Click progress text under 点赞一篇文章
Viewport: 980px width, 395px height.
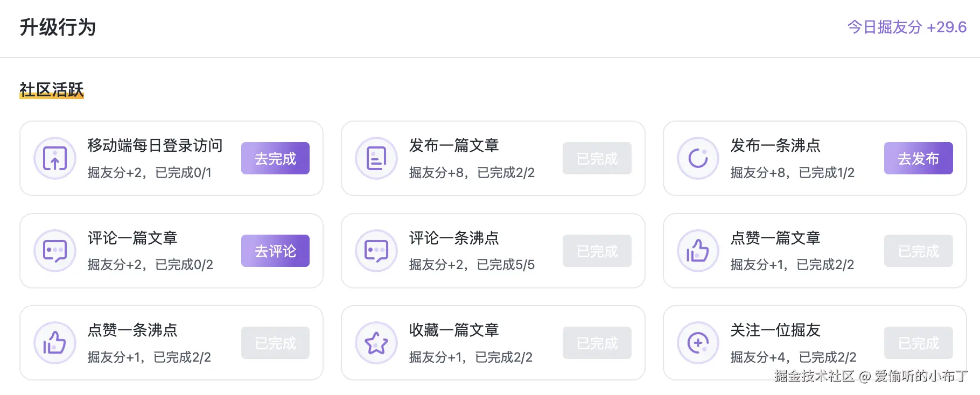792,265
